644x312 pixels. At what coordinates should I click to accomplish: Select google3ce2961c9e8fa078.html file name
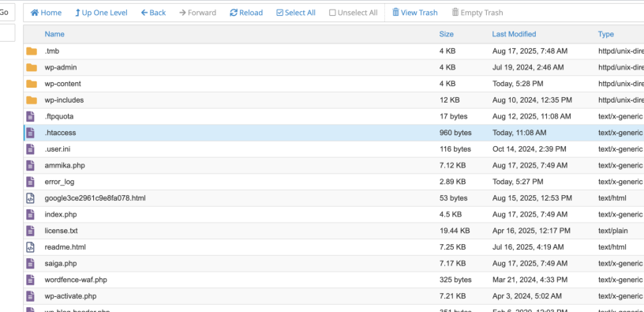[x=95, y=198]
